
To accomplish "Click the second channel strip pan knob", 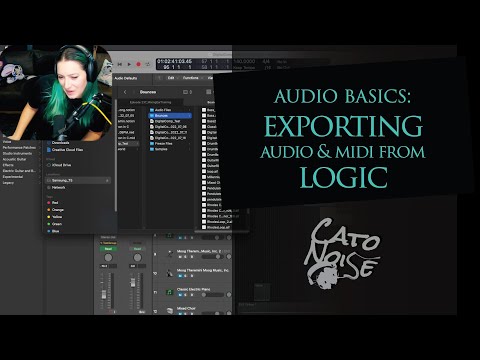I will click(137, 257).
